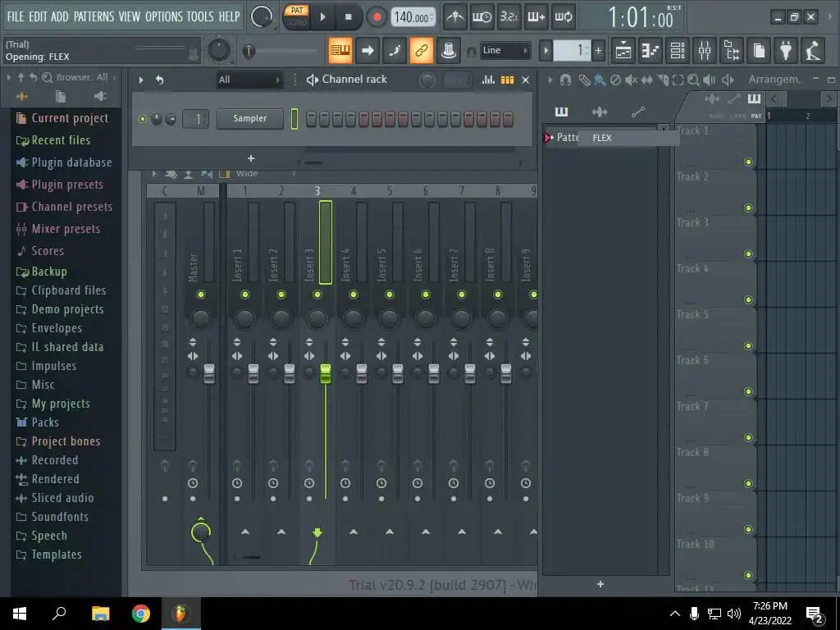Toggle Insert 3 mute LED in mixer
This screenshot has width=840, height=630.
[317, 294]
